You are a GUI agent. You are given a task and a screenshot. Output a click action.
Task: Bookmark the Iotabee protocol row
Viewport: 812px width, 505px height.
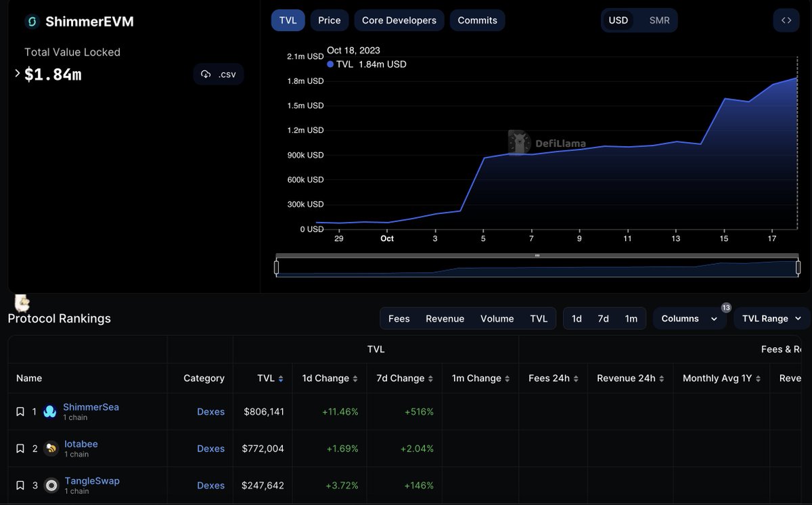(x=20, y=448)
